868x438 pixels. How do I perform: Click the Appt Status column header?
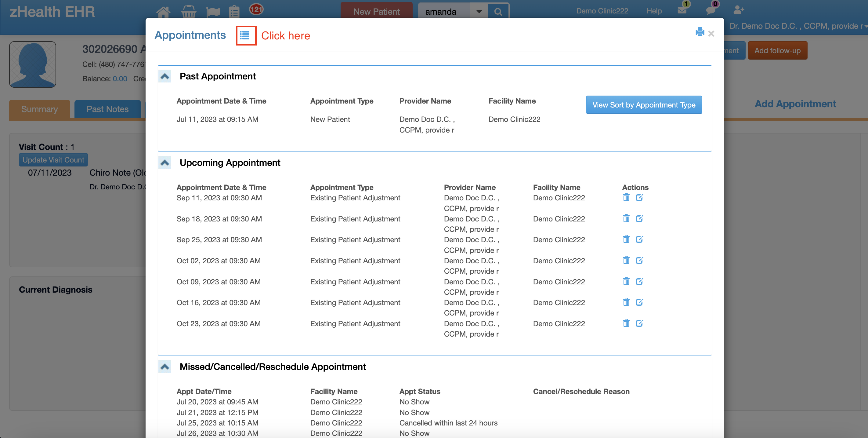click(420, 392)
